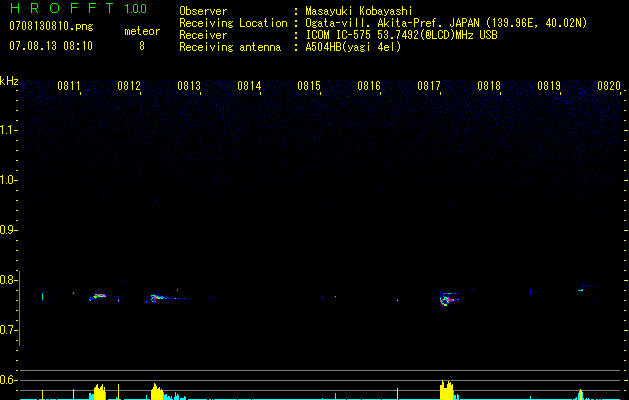Click the timestamp 07.08.13 08:10
This screenshot has width=629, height=400.
click(51, 46)
